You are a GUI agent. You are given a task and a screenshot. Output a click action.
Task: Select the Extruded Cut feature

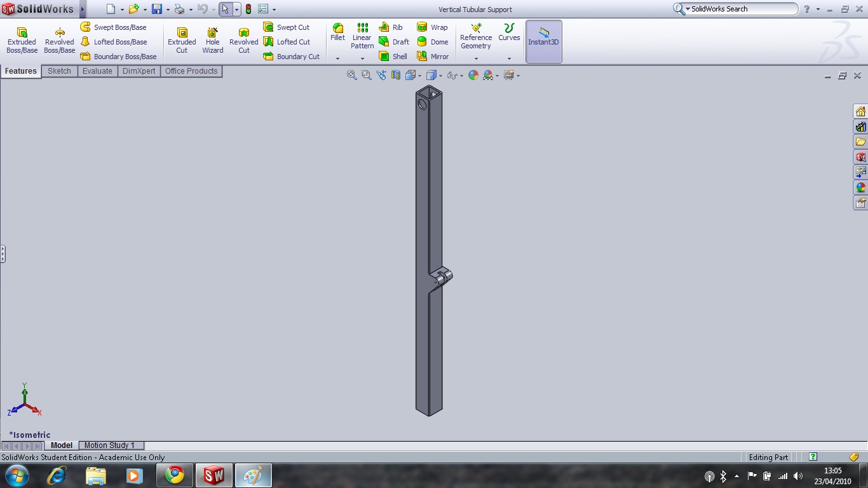(x=181, y=40)
